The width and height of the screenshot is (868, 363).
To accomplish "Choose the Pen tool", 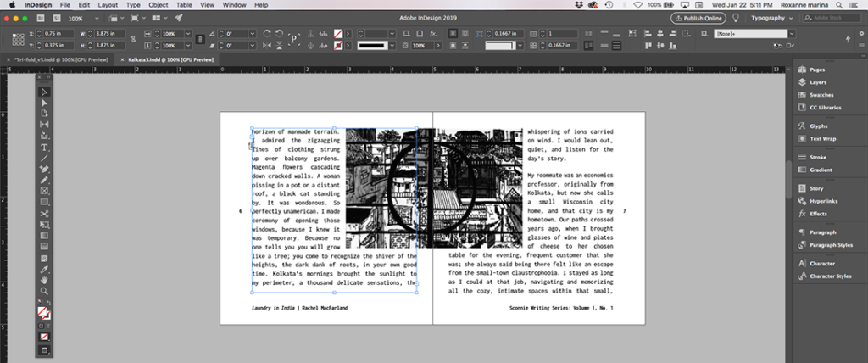I will [44, 169].
